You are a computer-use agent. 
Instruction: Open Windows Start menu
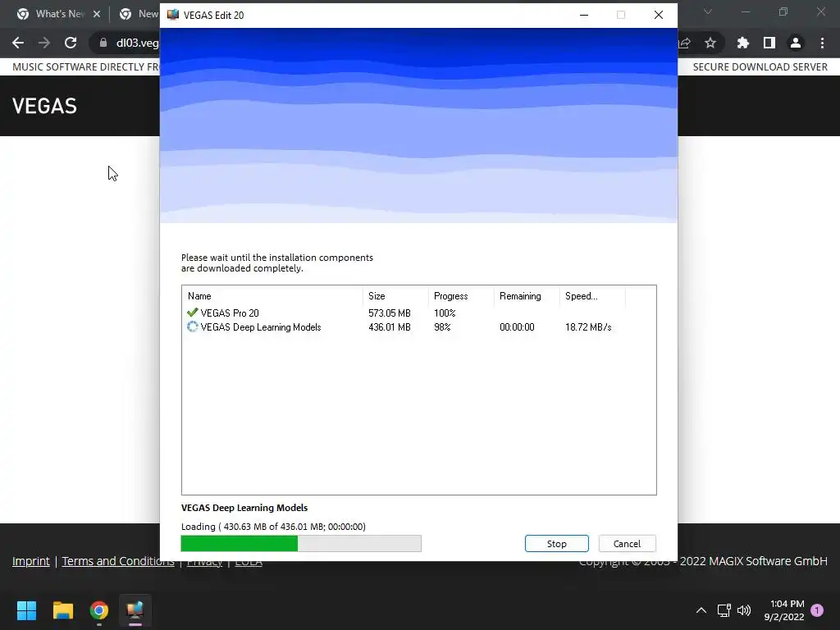point(26,610)
